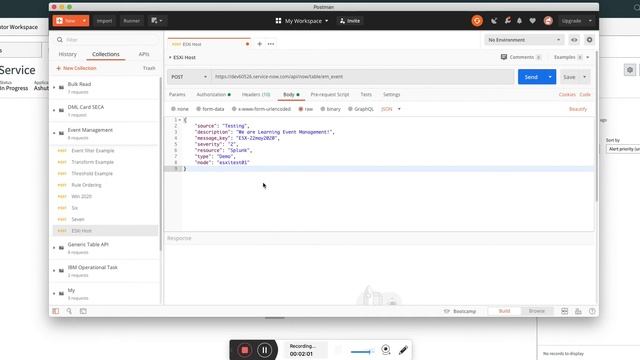Click the orange New button
640x360 pixels.
(x=67, y=20)
